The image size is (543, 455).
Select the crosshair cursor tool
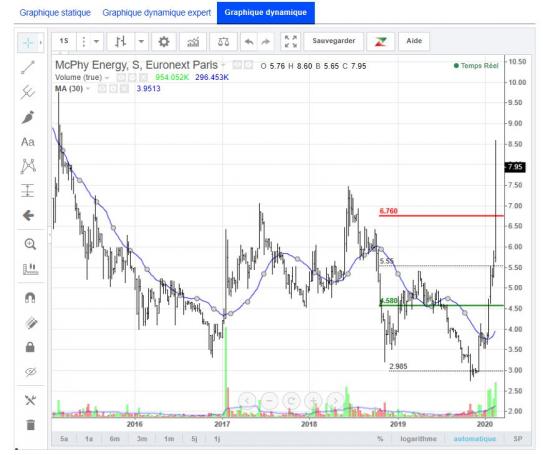click(28, 43)
